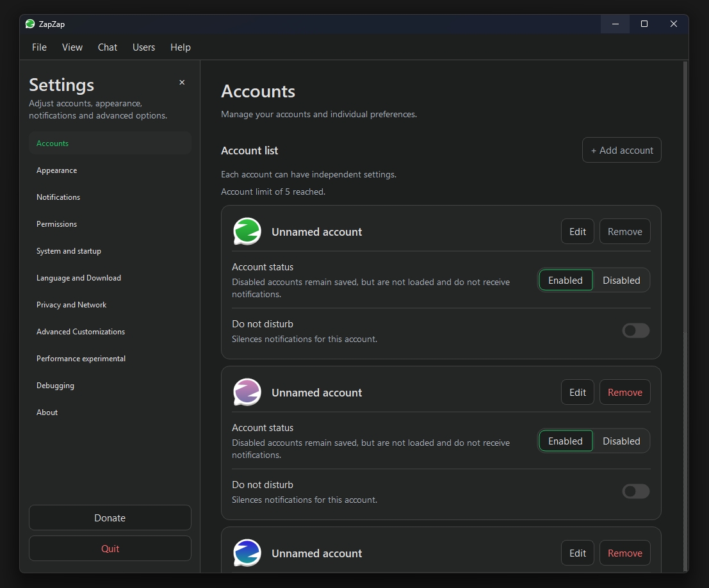The height and width of the screenshot is (588, 709).
Task: Click the green first account avatar icon
Action: pyautogui.click(x=247, y=231)
